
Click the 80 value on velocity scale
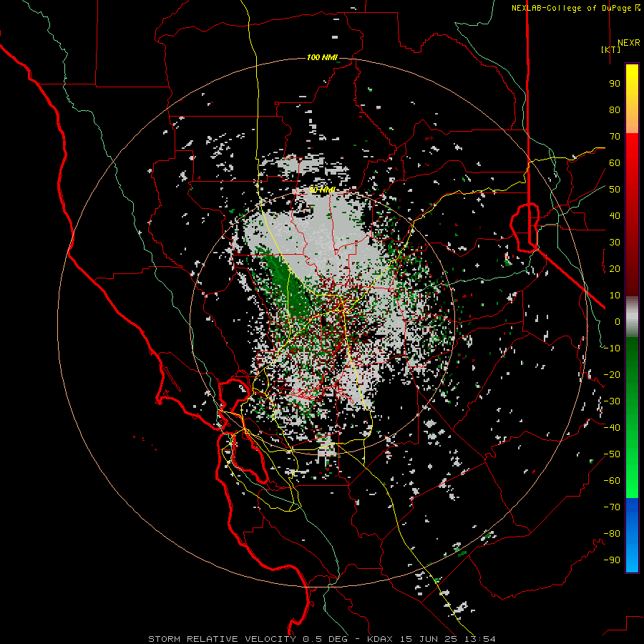[615, 109]
